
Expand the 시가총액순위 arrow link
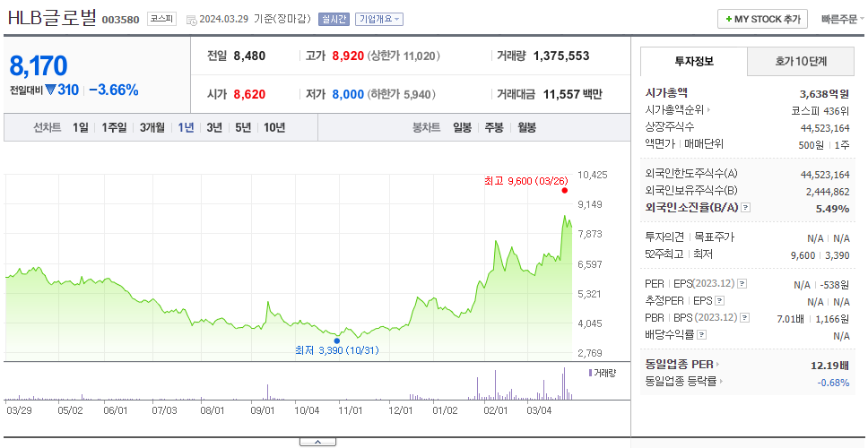(678, 110)
